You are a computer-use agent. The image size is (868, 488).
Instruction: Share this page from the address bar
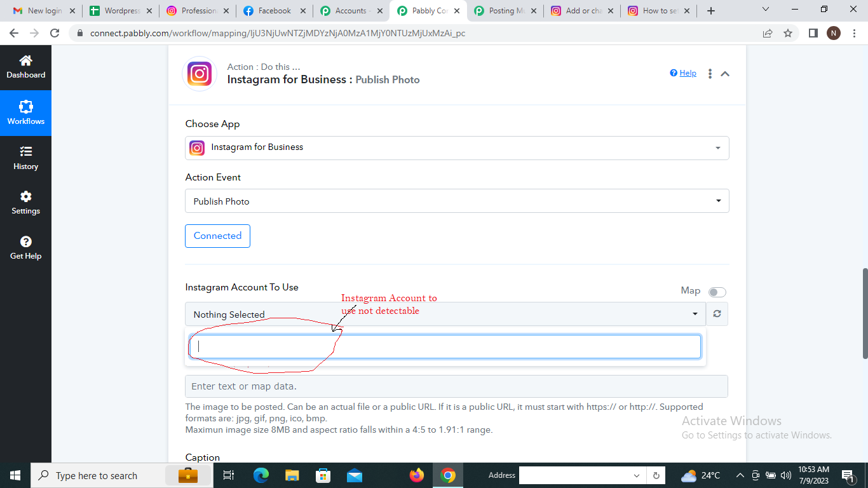[768, 33]
